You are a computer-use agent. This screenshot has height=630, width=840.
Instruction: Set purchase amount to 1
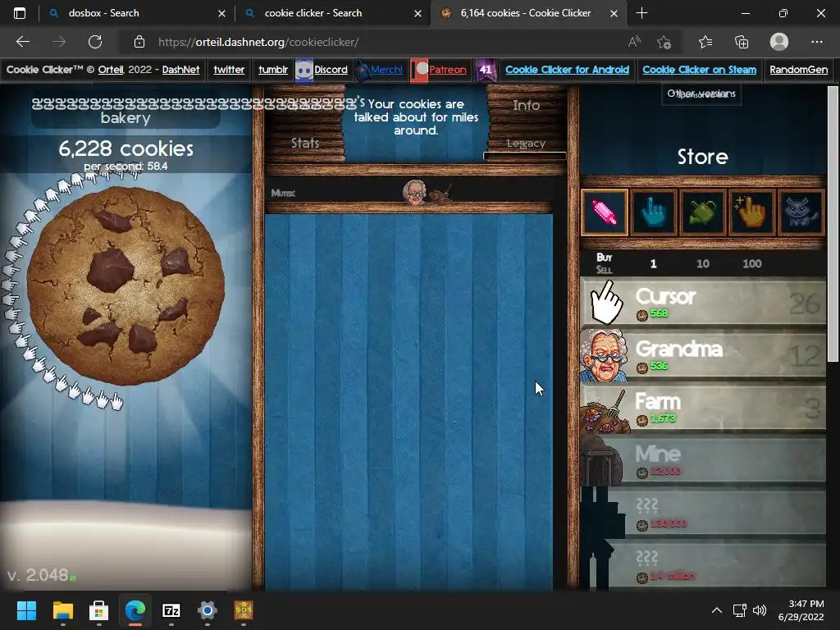[653, 263]
